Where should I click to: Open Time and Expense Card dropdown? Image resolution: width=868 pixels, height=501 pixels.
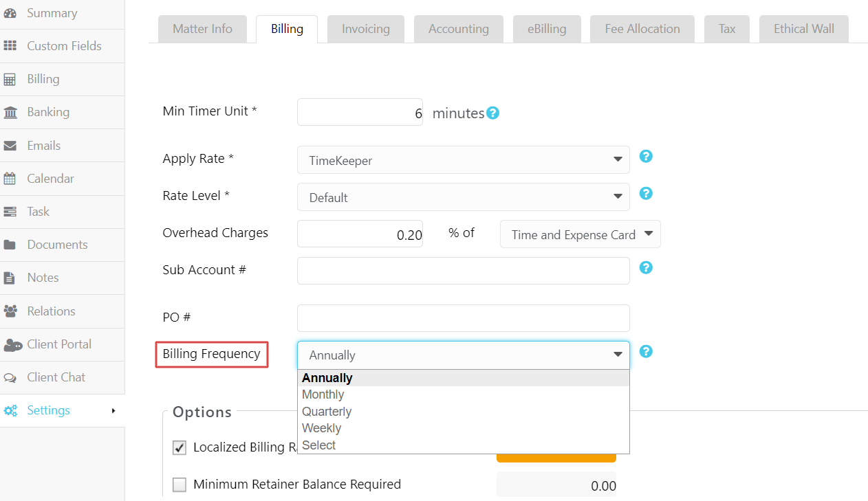click(580, 234)
